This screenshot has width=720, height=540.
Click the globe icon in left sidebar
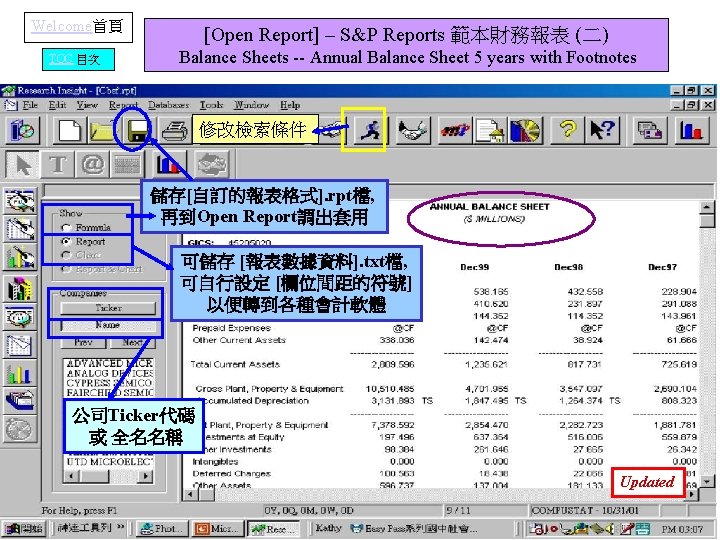click(x=19, y=429)
